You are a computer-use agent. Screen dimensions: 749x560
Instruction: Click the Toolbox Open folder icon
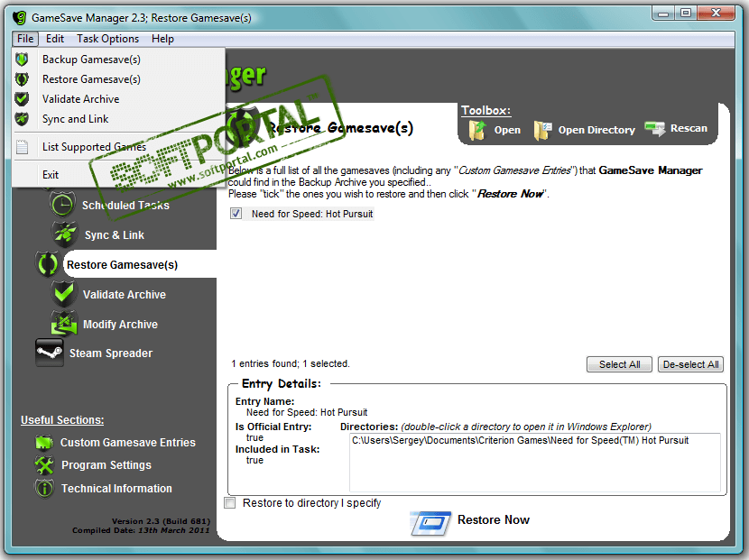click(477, 130)
